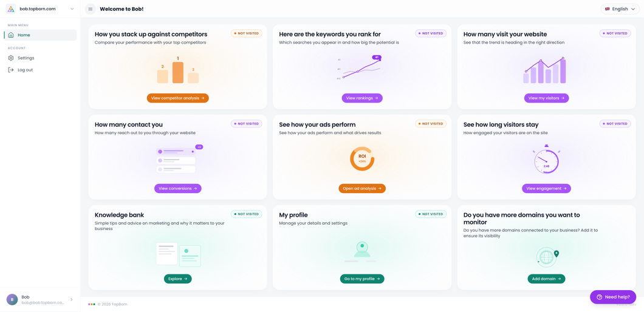Click the question mark icon in Need help
The width and height of the screenshot is (644, 312).
coord(599,297)
